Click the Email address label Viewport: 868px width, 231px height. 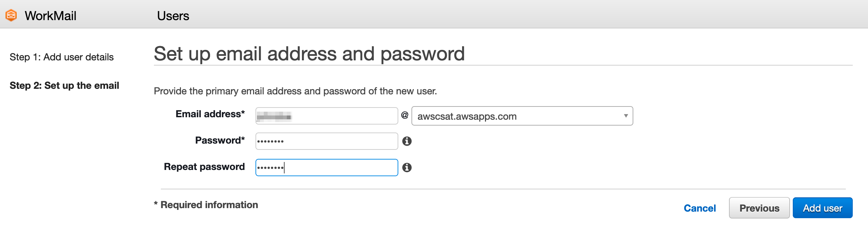[x=210, y=114]
